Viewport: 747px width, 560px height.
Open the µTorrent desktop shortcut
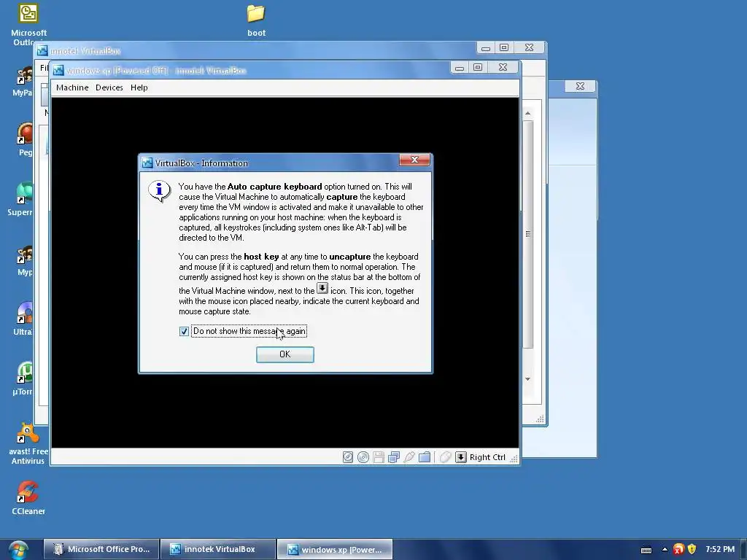click(x=25, y=379)
